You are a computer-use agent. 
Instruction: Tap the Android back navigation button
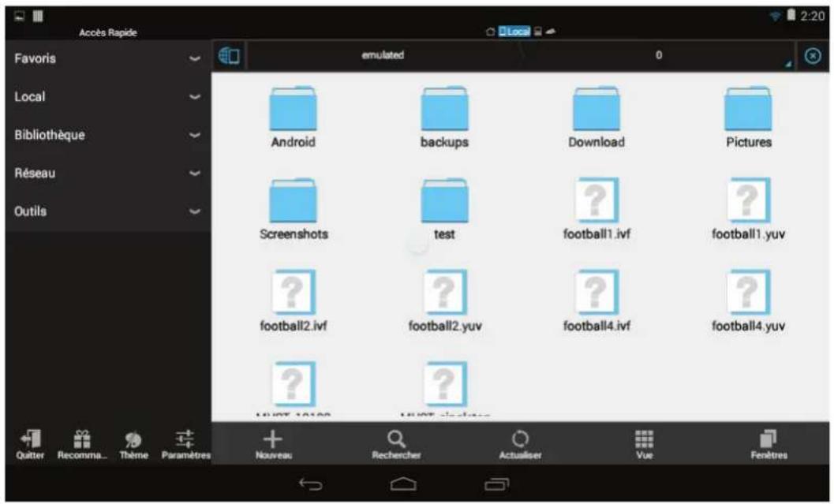[x=311, y=483]
